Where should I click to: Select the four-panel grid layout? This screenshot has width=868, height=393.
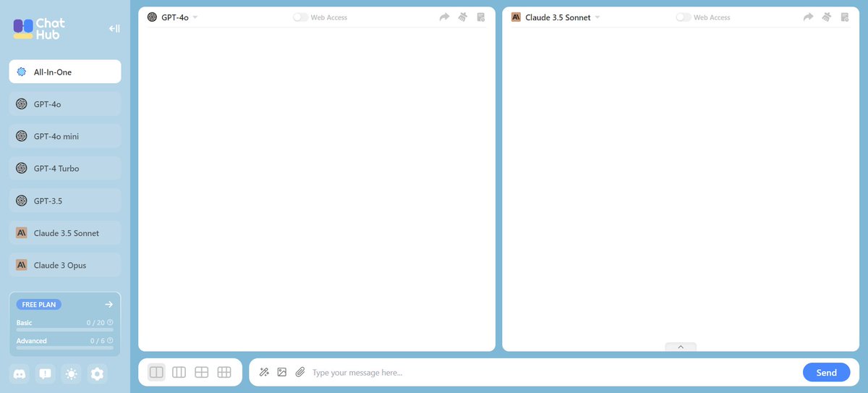tap(202, 372)
